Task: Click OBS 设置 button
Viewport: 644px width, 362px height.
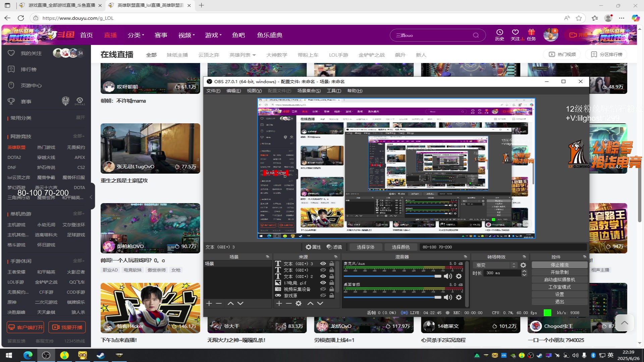Action: (x=559, y=295)
